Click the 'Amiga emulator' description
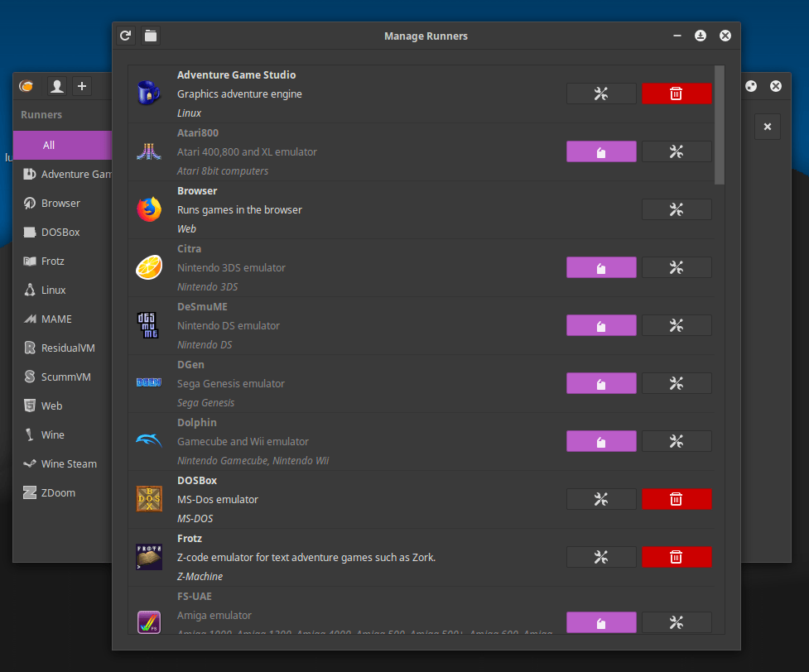The image size is (809, 672). pos(214,615)
